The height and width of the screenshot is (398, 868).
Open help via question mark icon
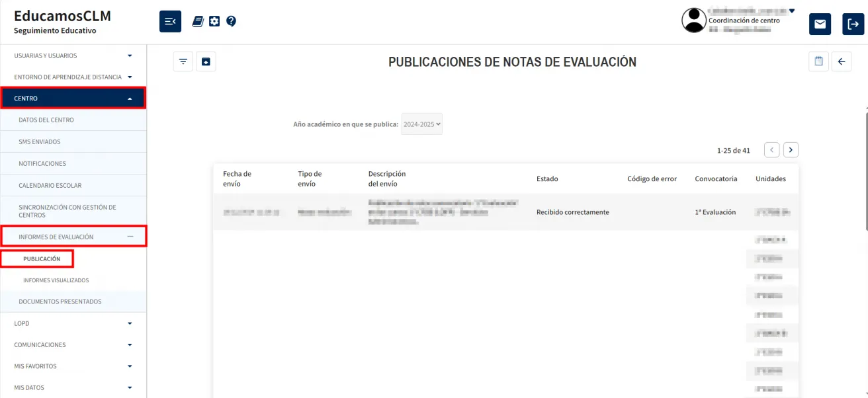pos(231,20)
